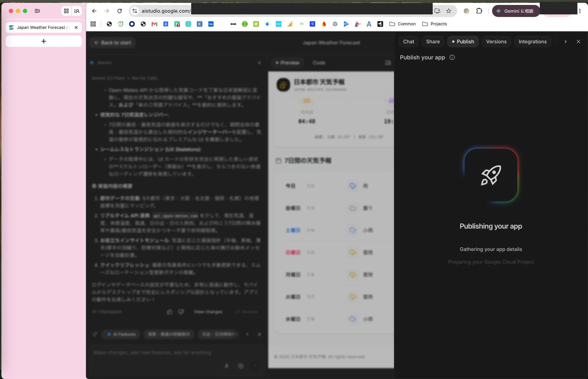This screenshot has width=588, height=379.
Task: Open the blue letter C bookmark
Action: (x=200, y=24)
